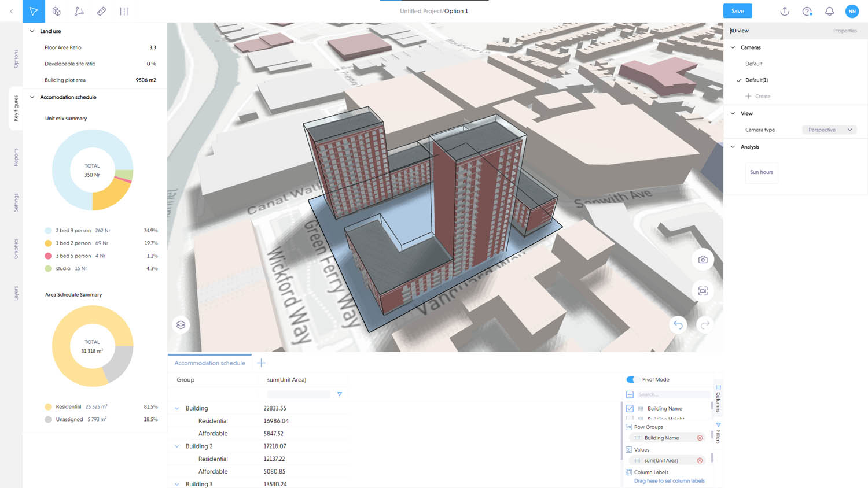868x488 pixels.
Task: Click the upload/share icon
Action: coord(785,11)
